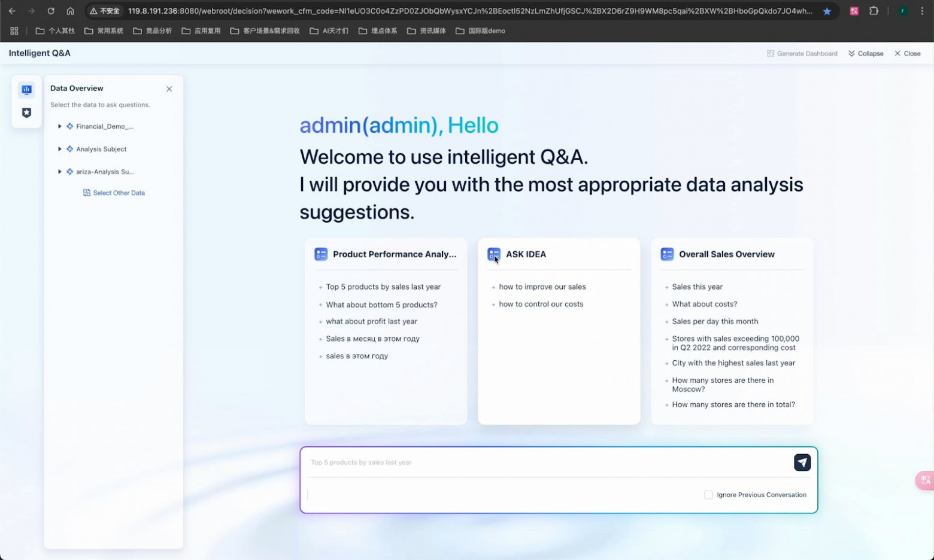This screenshot has height=560, width=934.
Task: Click the Analysis Subject diamond icon
Action: coord(69,149)
